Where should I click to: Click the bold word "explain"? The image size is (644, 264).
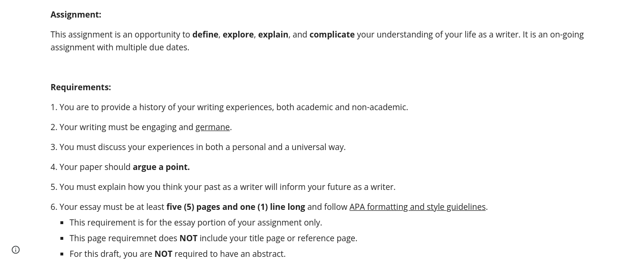point(273,35)
